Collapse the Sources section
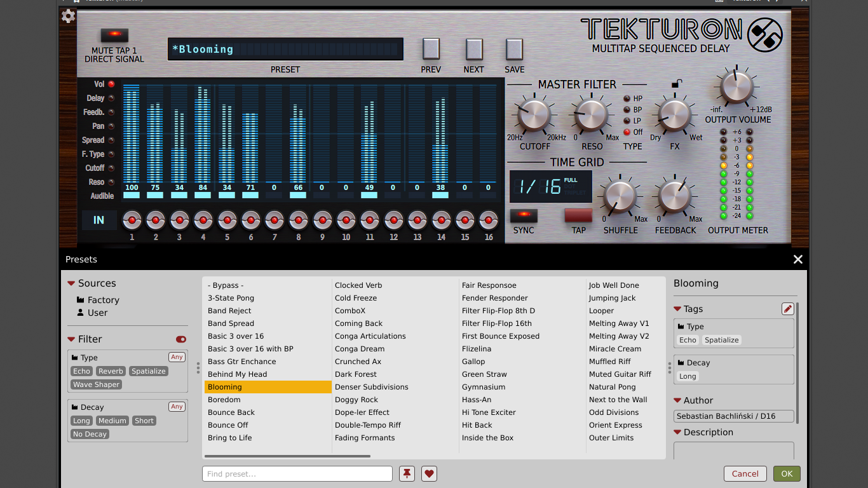868x488 pixels. coord(71,283)
